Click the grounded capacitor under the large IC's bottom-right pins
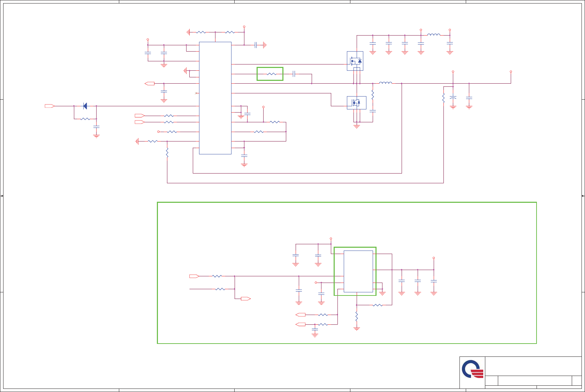The width and height of the screenshot is (585, 392). click(x=244, y=156)
